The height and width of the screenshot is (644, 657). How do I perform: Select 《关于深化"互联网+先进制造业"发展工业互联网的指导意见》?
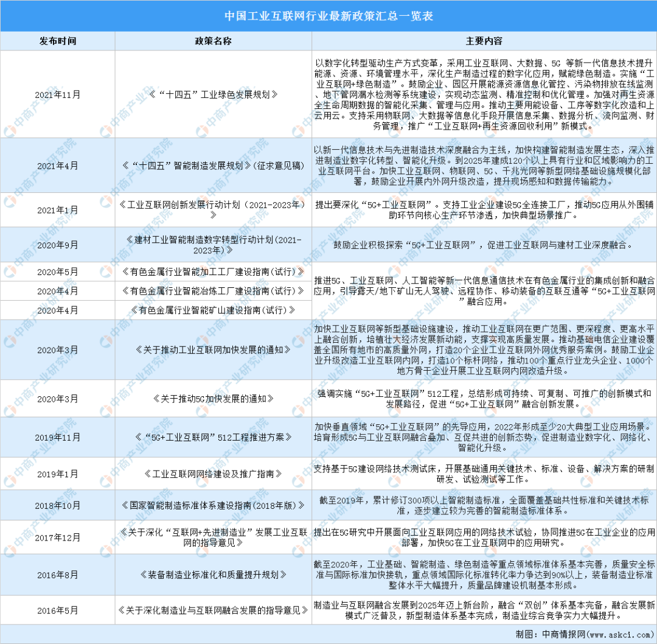213,537
